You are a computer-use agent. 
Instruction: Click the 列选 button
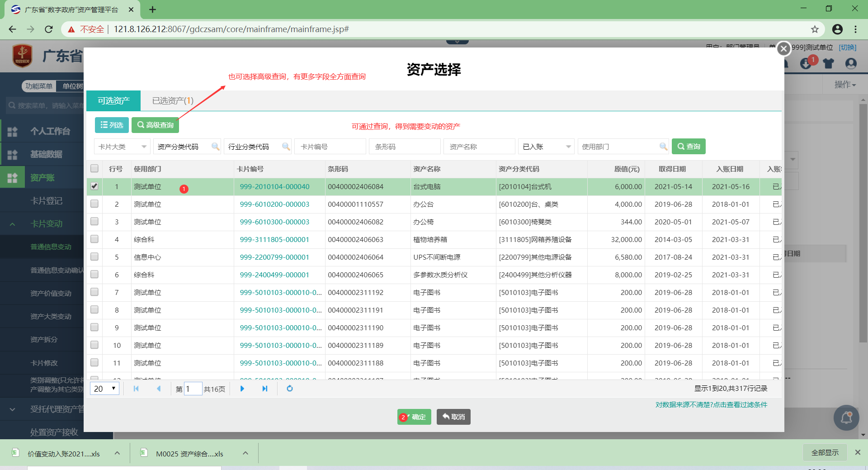pyautogui.click(x=112, y=125)
